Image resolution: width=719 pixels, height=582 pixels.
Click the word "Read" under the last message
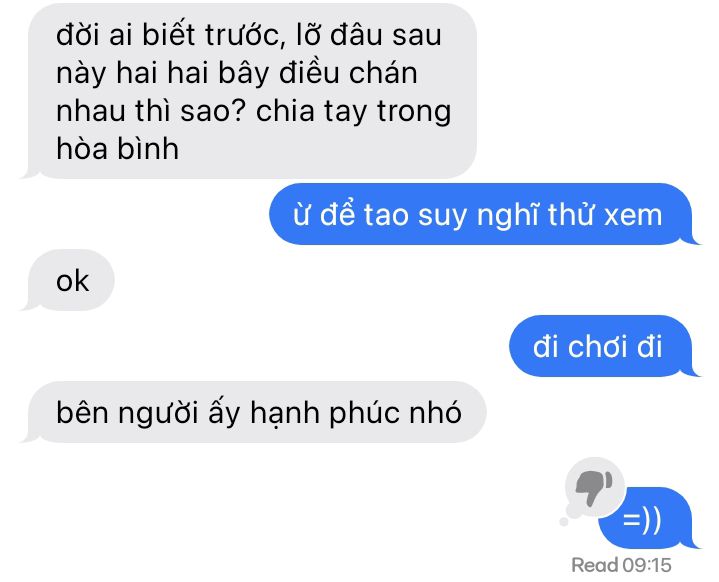pos(595,565)
